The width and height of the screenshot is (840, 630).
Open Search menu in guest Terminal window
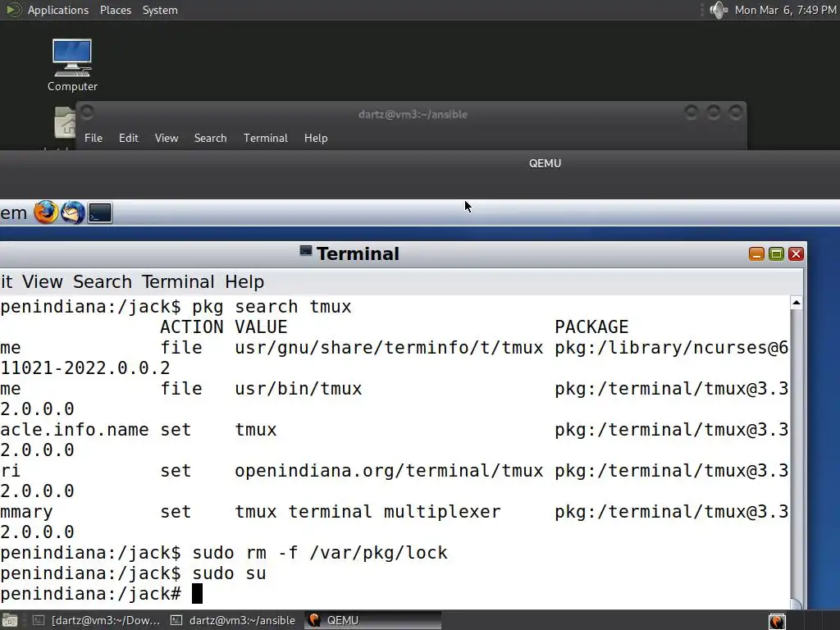[103, 282]
